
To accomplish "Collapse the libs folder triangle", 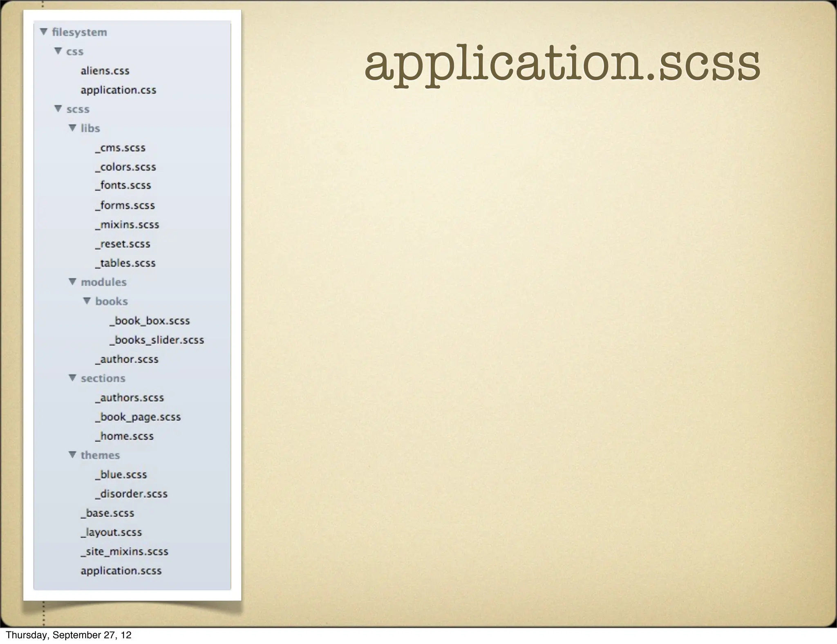I will [x=73, y=127].
